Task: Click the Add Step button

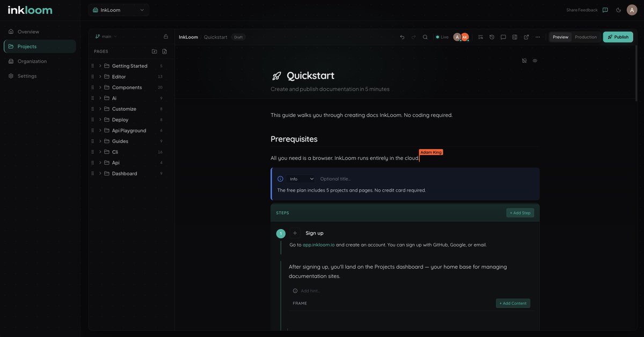Action: 520,213
